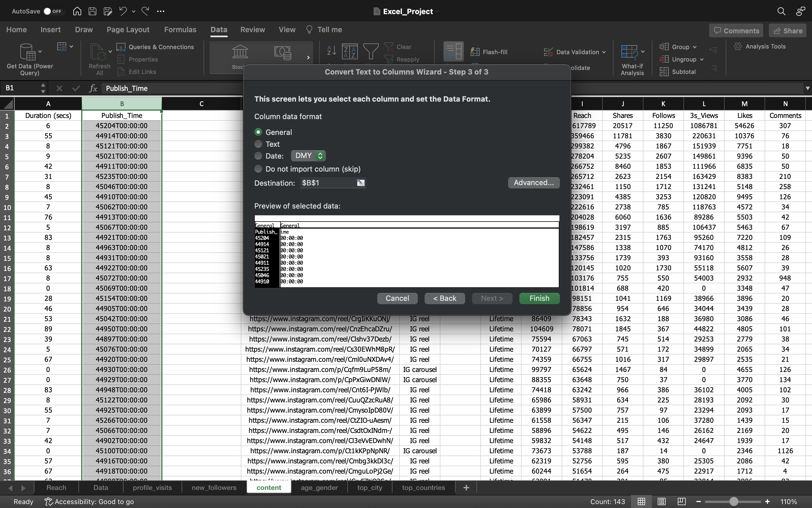Screen dimensions: 812x508
Task: Open the Formulas ribbon tab
Action: click(180, 30)
